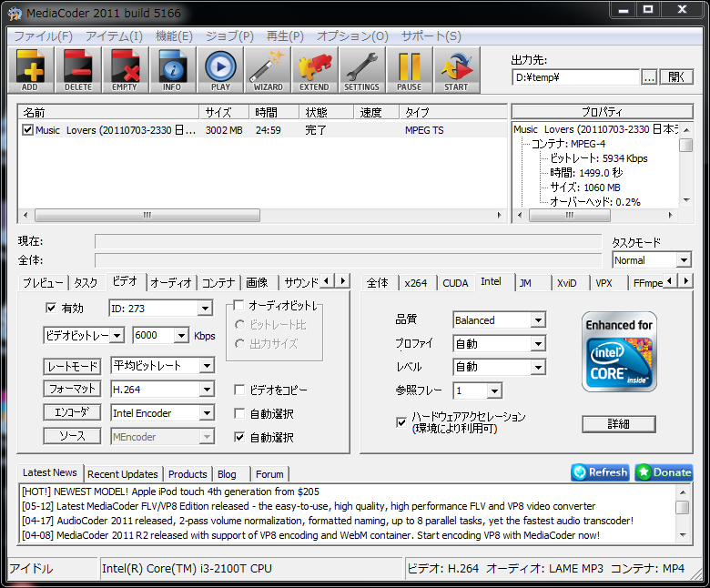Open the 参照フレー value dropdown

[494, 390]
